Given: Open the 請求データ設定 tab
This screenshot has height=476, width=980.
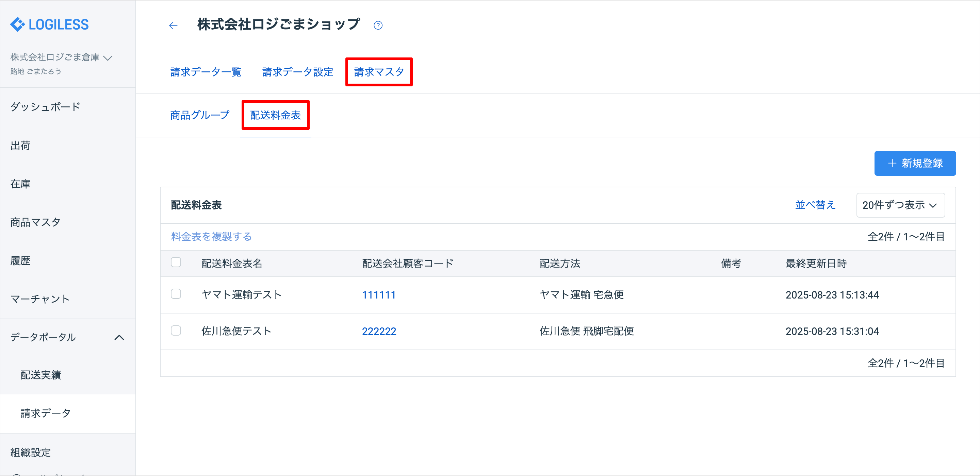Looking at the screenshot, I should coord(297,72).
